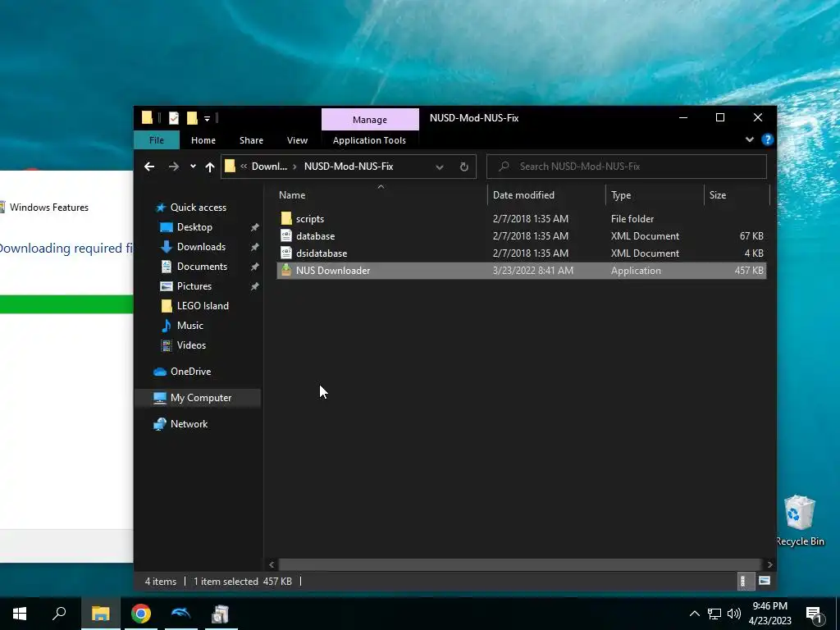Open the network status tray icon
The image size is (840, 630).
click(x=714, y=614)
